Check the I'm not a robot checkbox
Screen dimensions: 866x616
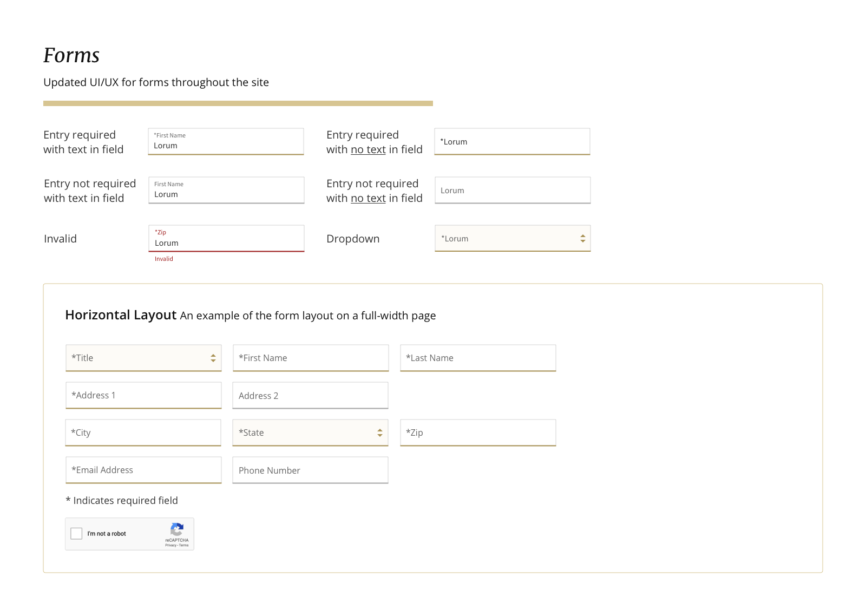pyautogui.click(x=77, y=534)
